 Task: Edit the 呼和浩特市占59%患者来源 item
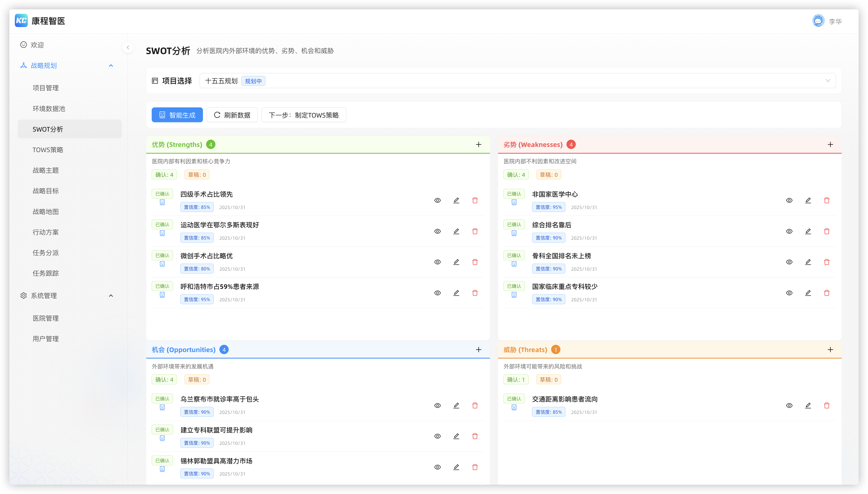(x=456, y=293)
